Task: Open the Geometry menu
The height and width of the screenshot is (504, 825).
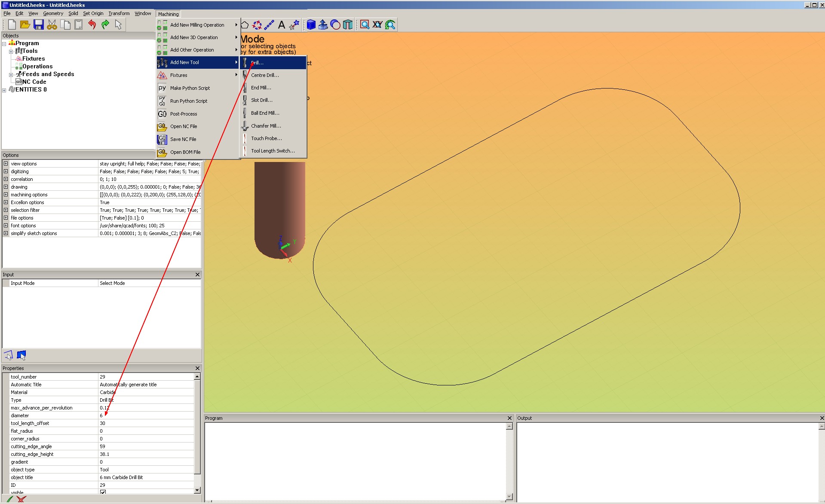Action: point(53,13)
